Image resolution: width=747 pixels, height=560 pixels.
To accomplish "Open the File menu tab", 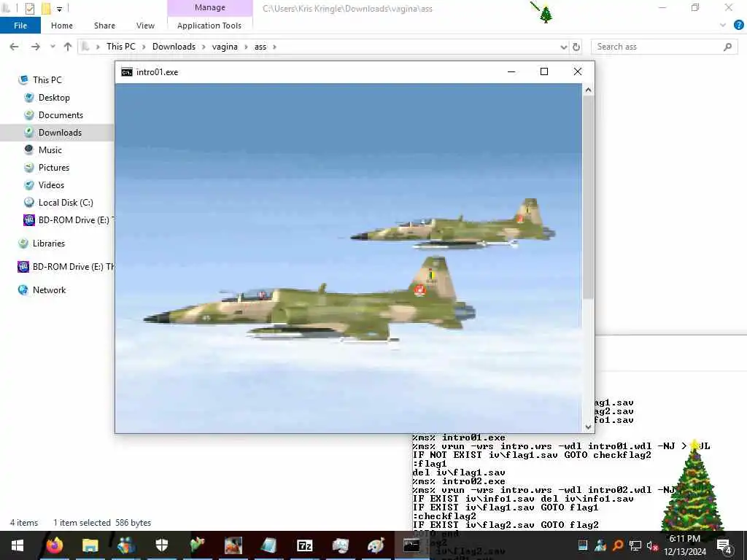I will click(20, 26).
